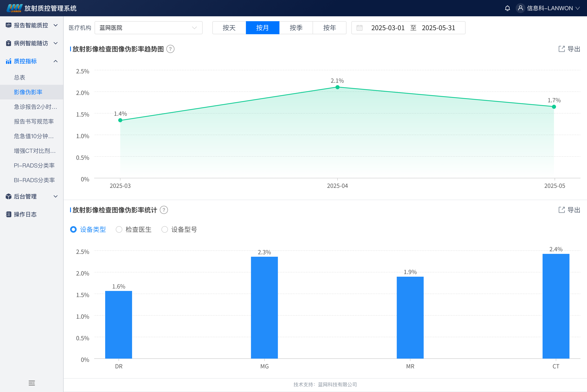This screenshot has height=392, width=587.
Task: Open 报告书写规范率 in sidebar
Action: [34, 121]
